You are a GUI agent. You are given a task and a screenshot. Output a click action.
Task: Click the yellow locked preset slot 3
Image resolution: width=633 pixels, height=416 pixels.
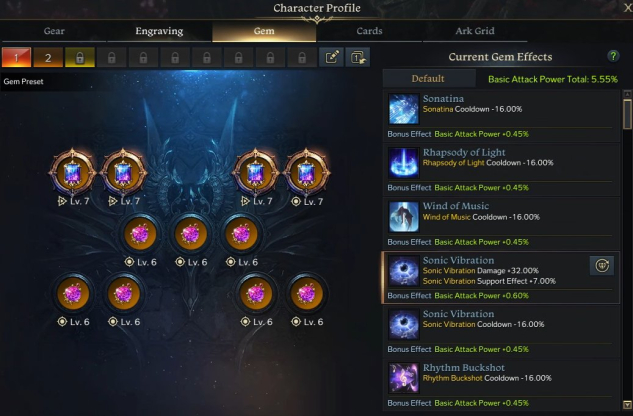click(x=80, y=57)
